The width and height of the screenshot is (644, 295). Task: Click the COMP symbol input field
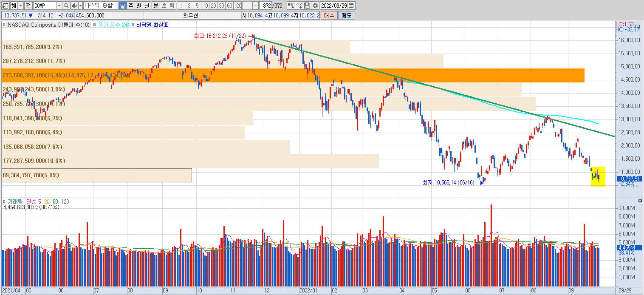coord(45,6)
